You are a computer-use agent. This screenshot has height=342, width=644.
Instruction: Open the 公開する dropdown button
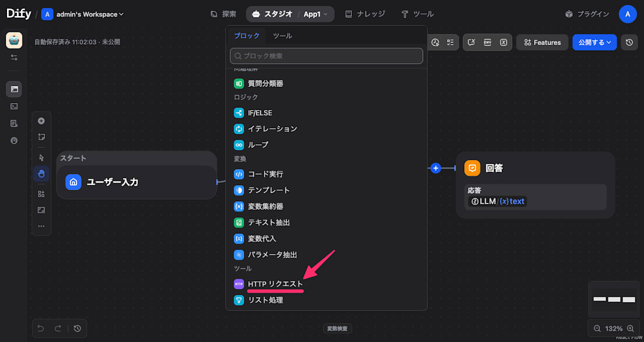click(x=595, y=42)
